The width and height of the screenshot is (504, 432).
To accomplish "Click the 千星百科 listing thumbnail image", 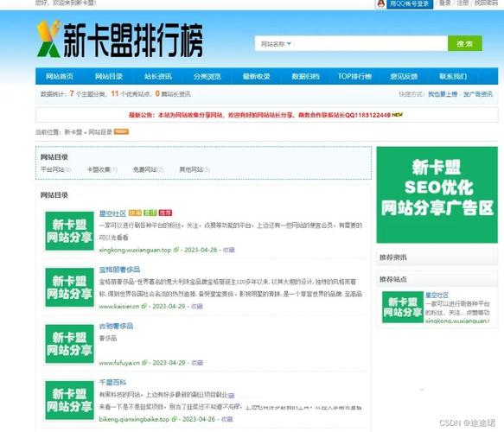I will [x=69, y=400].
